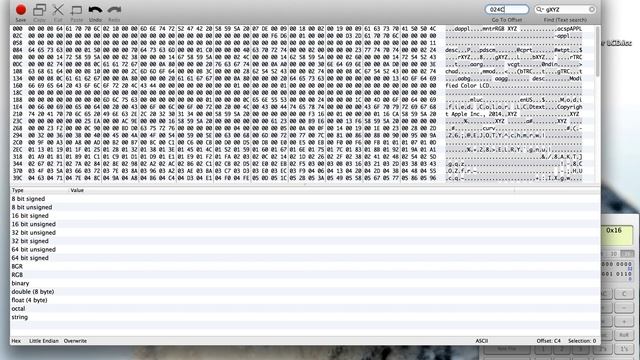Select the octal row
Viewport: 640px width, 360px height.
click(x=305, y=309)
